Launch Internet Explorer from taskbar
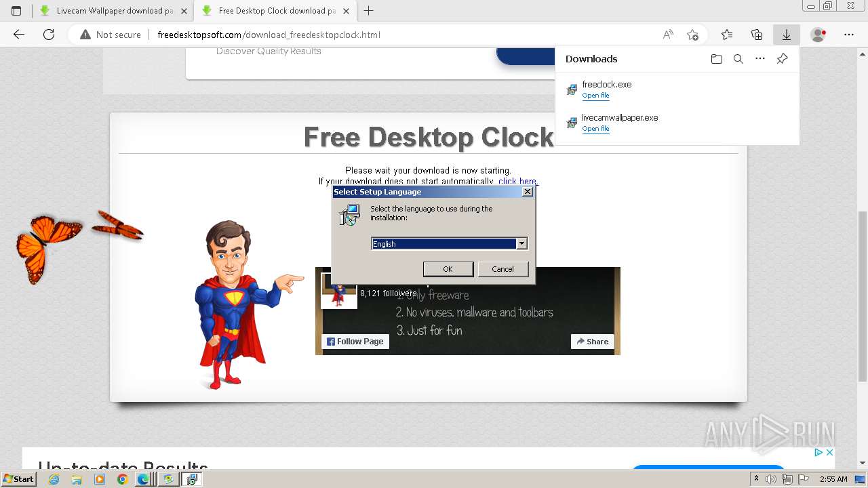 pos(54,479)
